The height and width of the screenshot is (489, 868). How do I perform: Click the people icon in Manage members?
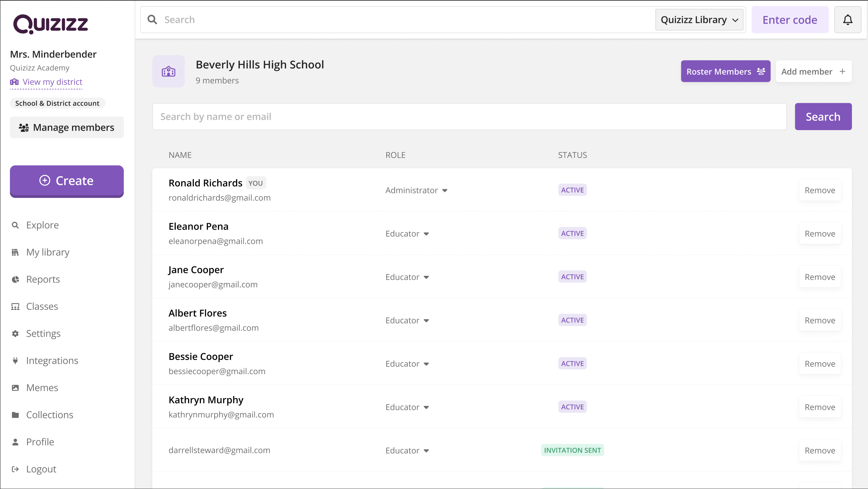tap(24, 128)
